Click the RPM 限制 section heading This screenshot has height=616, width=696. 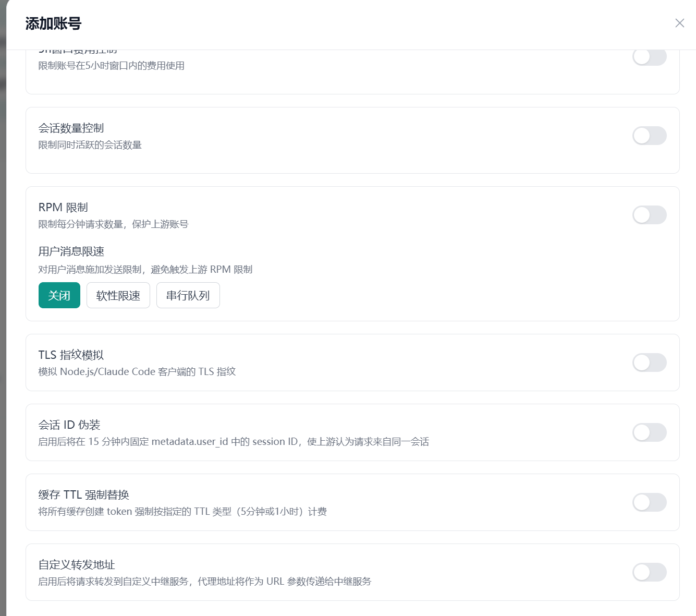click(x=63, y=208)
